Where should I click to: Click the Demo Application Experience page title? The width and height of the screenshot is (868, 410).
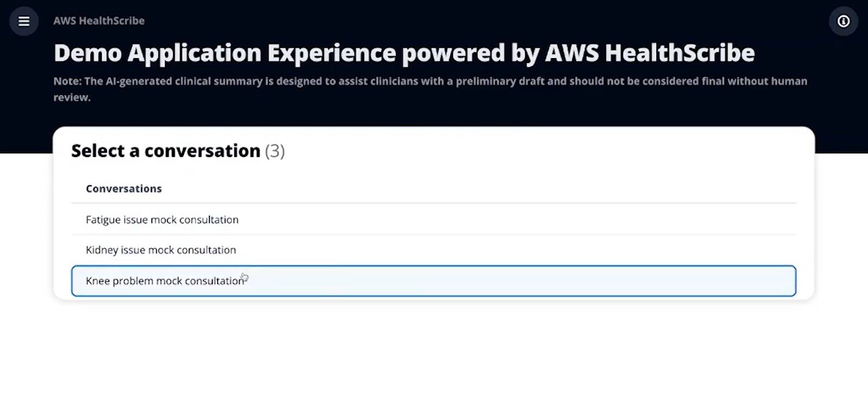click(x=404, y=53)
